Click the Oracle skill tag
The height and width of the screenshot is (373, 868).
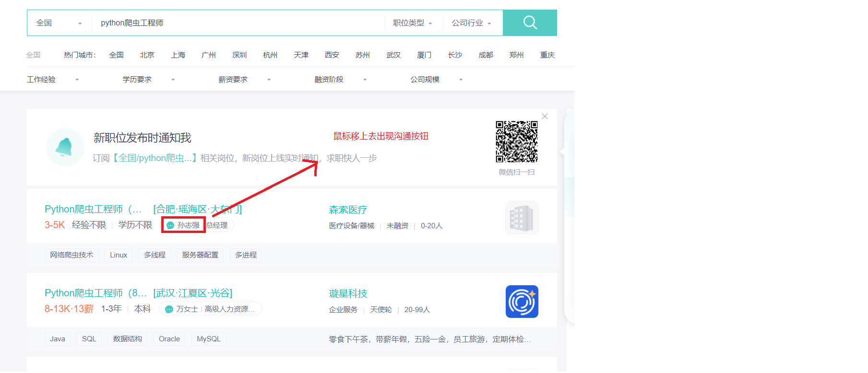[x=169, y=339]
